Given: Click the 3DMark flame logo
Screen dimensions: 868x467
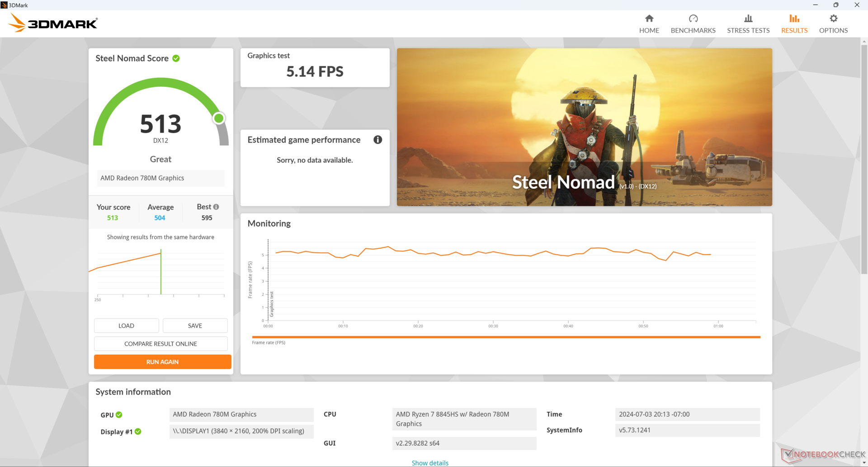Looking at the screenshot, I should tap(16, 22).
